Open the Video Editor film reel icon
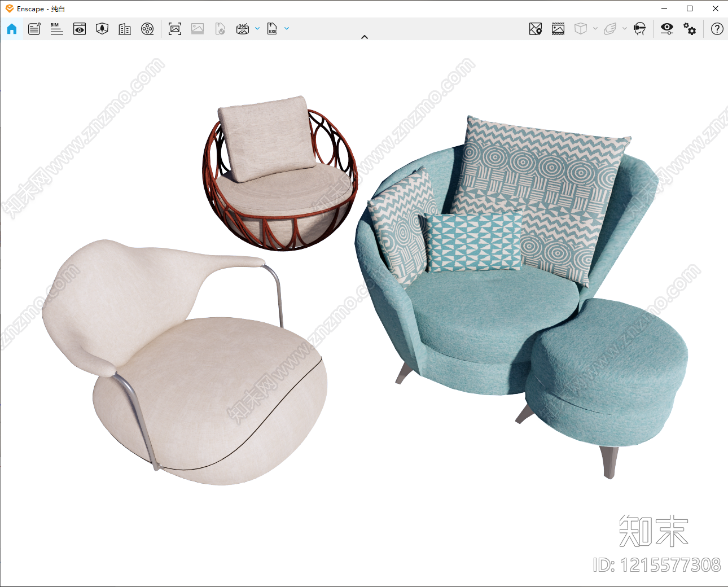The width and height of the screenshot is (728, 587). (x=147, y=29)
